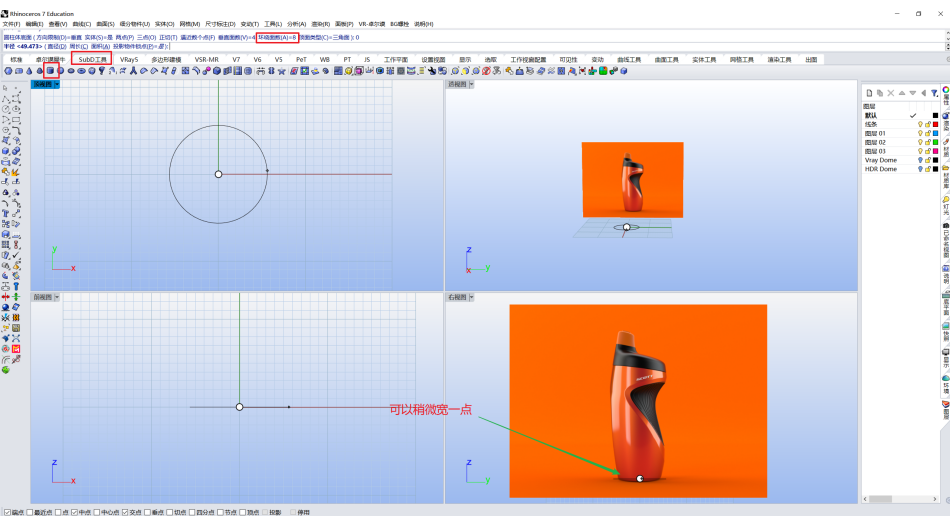Image resolution: width=950 pixels, height=516 pixels.
Task: Toggle the 交点 intersection osnap checkbox
Action: [x=125, y=512]
